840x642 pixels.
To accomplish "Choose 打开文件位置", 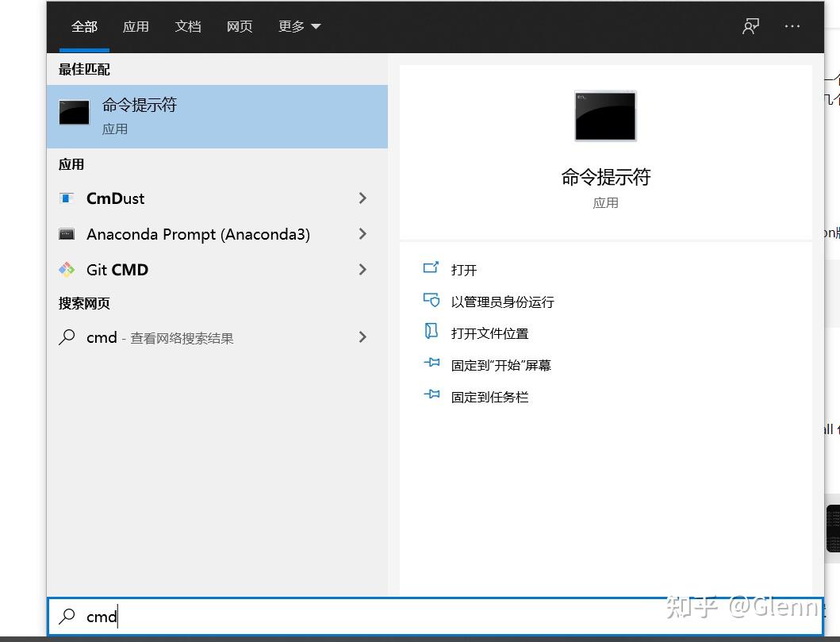I will point(489,334).
